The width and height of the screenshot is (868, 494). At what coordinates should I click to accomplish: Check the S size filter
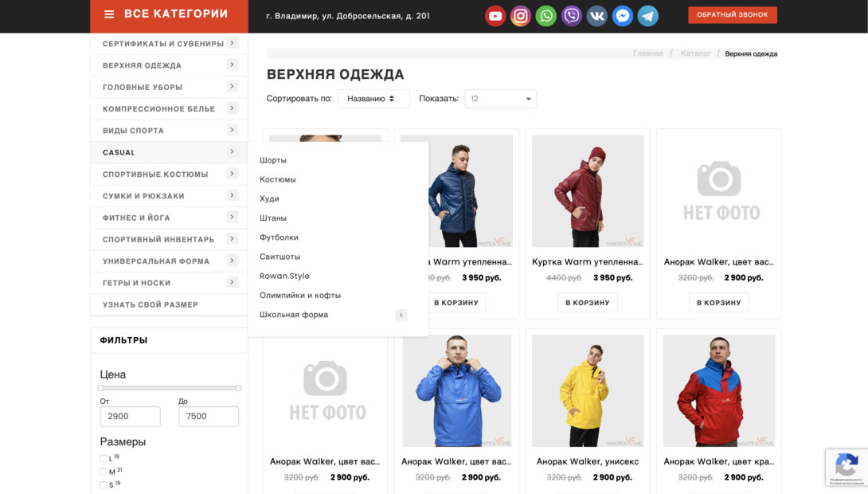104,485
